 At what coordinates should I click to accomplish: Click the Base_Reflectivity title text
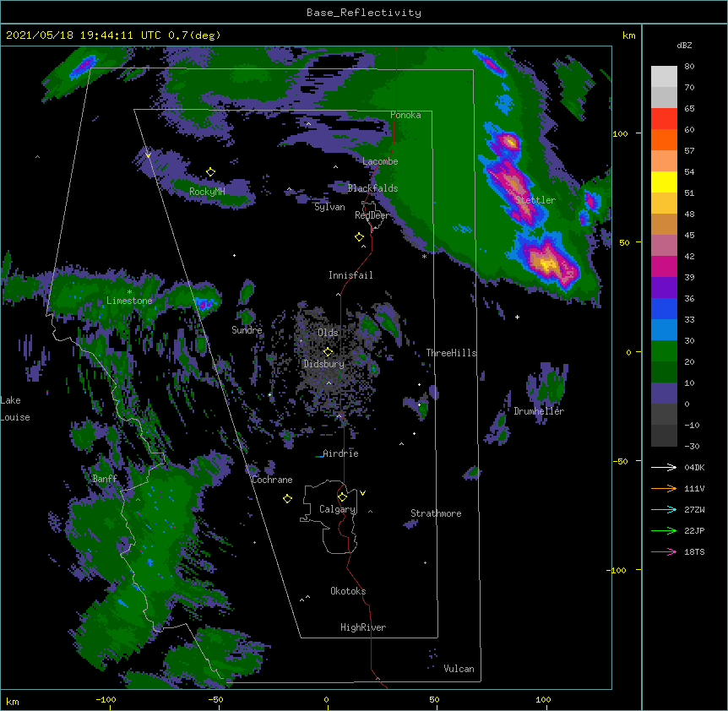(x=364, y=13)
